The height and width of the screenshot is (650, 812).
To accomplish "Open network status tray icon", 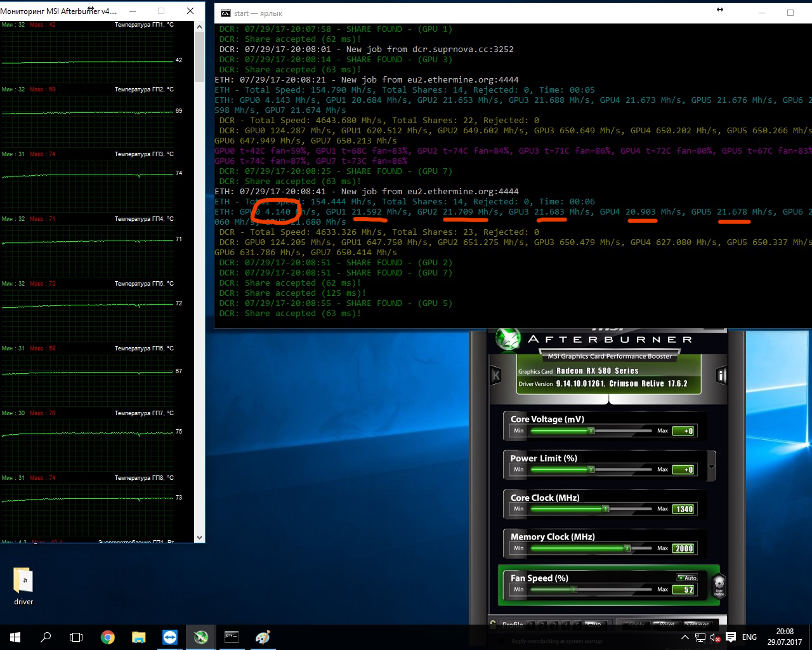I will coord(700,637).
